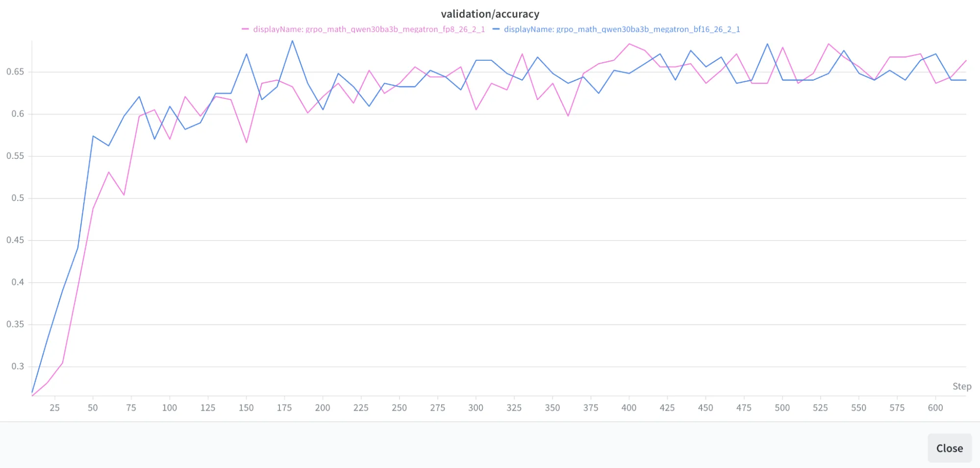Image resolution: width=980 pixels, height=468 pixels.
Task: Click the pink legend line marker
Action: coord(245,29)
